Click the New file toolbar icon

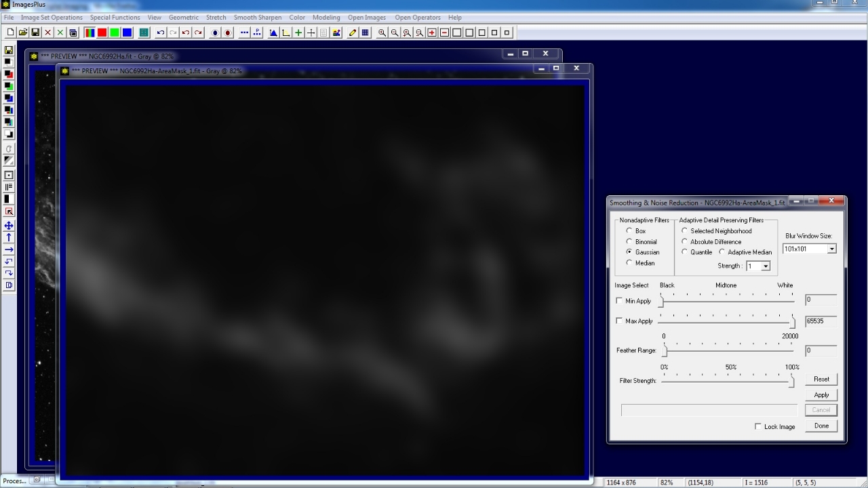pyautogui.click(x=10, y=33)
